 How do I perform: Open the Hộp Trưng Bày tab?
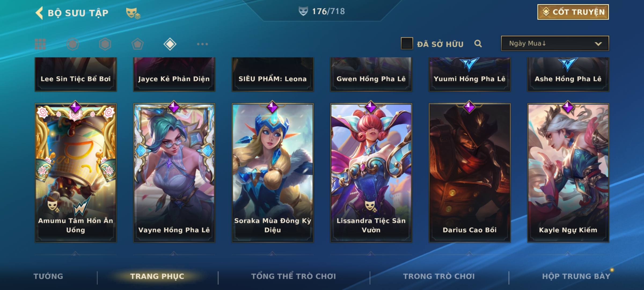point(576,276)
